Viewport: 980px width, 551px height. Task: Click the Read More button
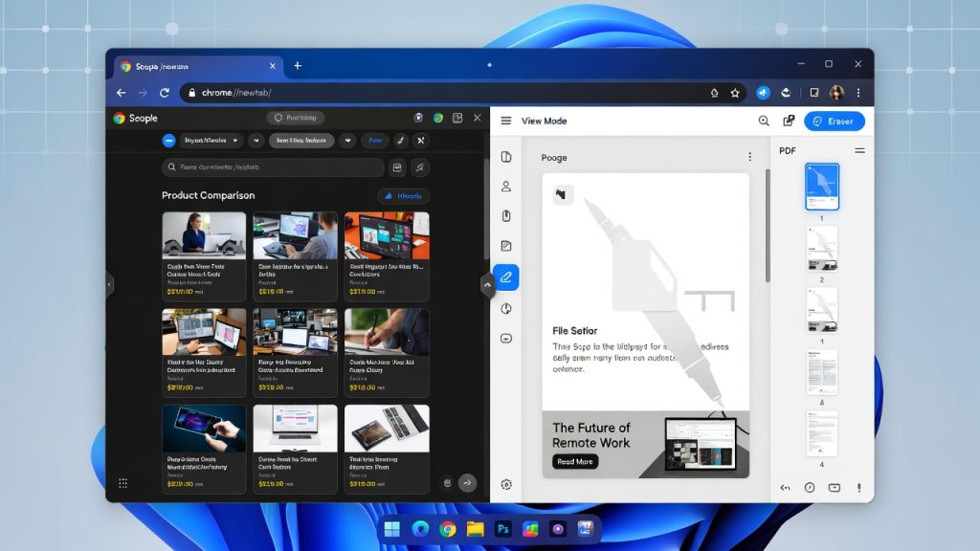pos(575,461)
